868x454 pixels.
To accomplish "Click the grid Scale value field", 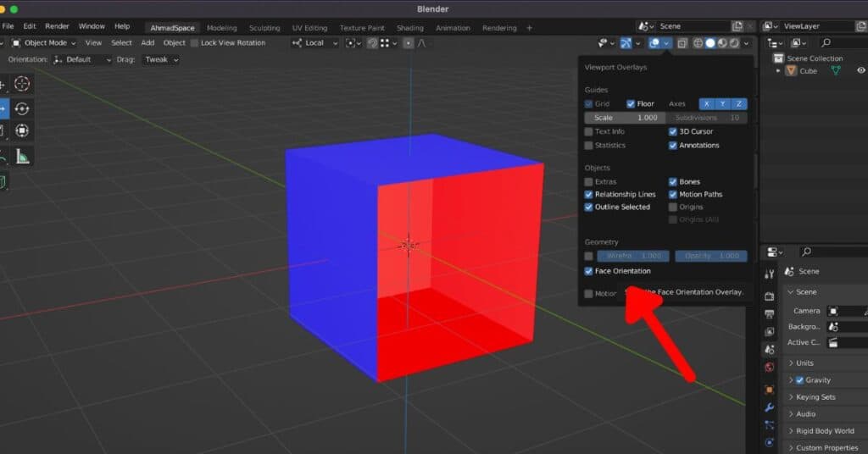I will click(x=626, y=118).
